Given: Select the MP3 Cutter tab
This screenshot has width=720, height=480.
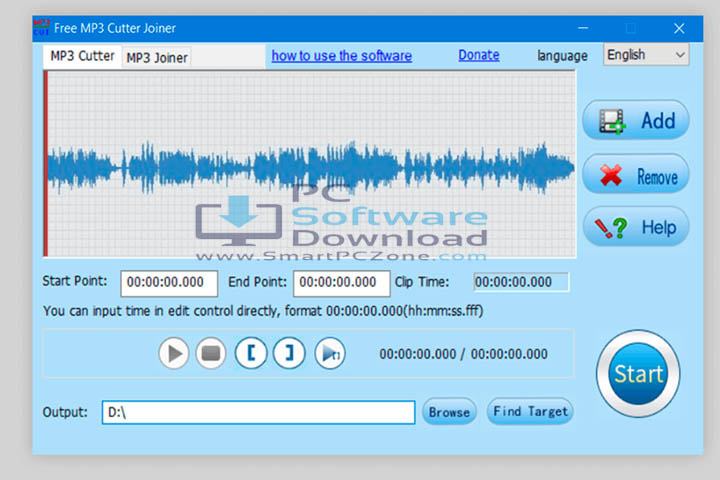Looking at the screenshot, I should click(82, 56).
